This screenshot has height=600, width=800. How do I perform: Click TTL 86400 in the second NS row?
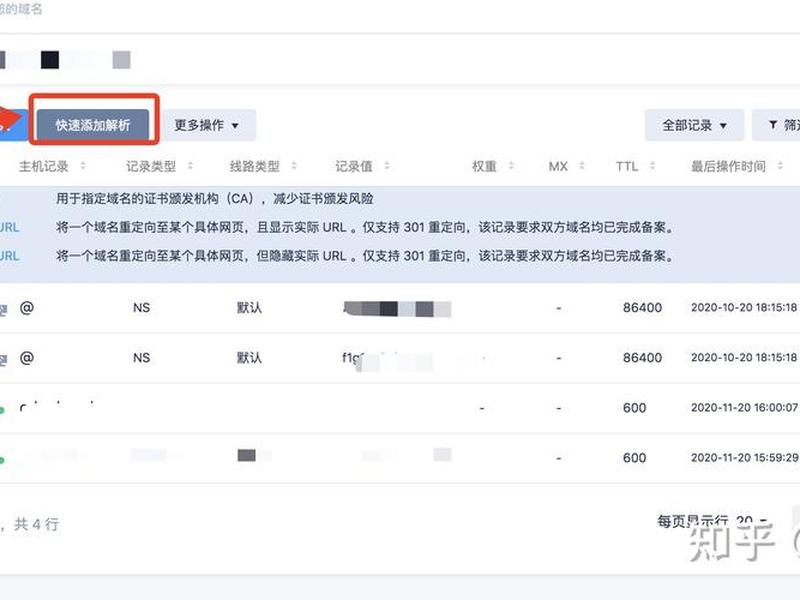pos(642,358)
